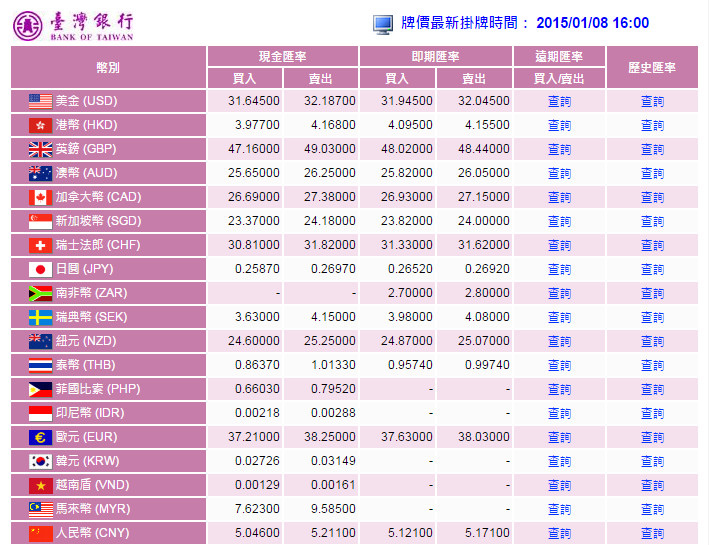Click the Chinese flag icon for CNY
This screenshot has height=545, width=709.
(40, 533)
